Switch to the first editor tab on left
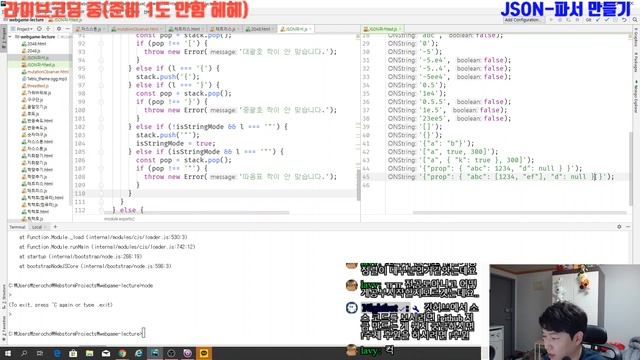640x360 pixels. [90, 29]
